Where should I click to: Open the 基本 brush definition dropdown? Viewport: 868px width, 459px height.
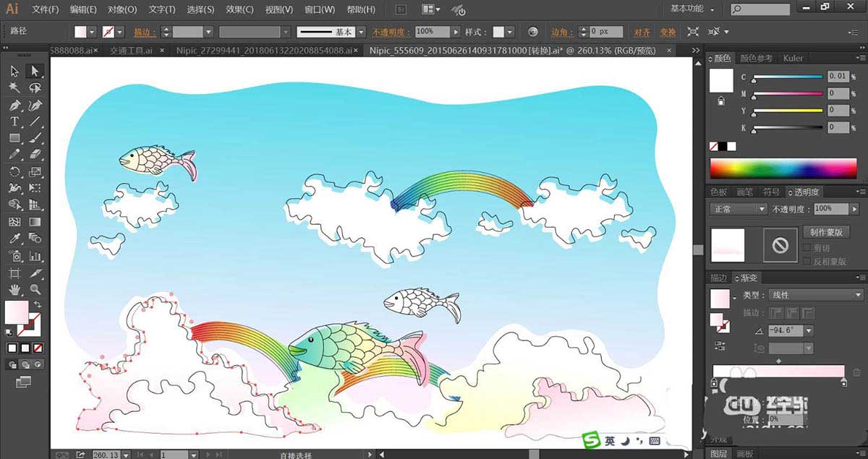pyautogui.click(x=362, y=32)
